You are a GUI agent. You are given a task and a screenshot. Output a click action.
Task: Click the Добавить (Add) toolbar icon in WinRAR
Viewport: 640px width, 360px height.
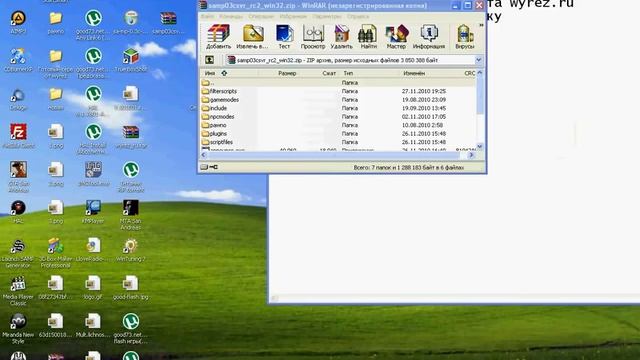218,37
